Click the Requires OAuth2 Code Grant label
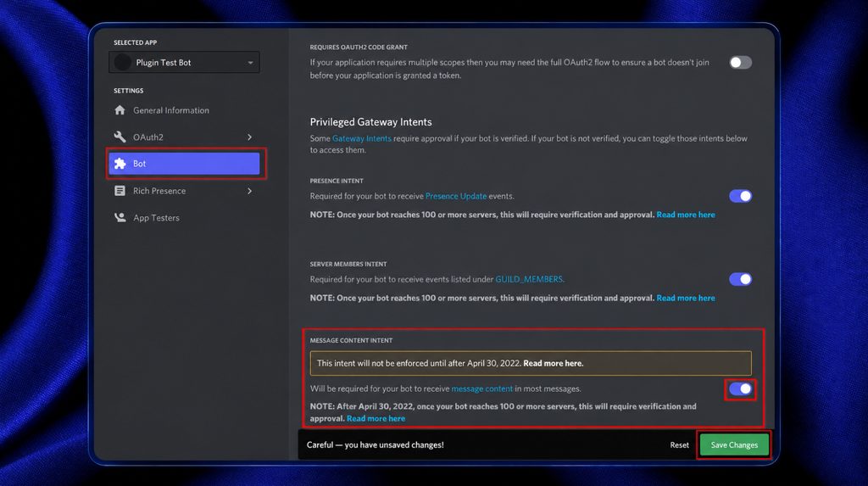The width and height of the screenshot is (868, 486). [x=359, y=47]
